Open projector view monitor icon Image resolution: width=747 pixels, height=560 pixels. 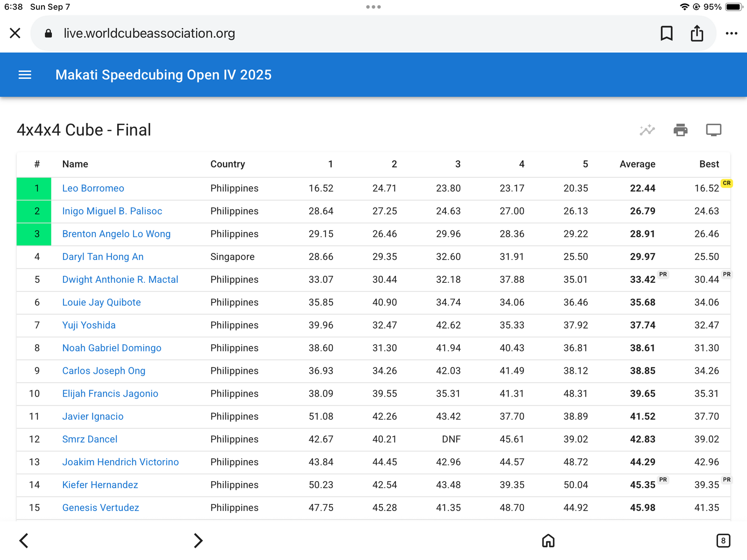(713, 130)
